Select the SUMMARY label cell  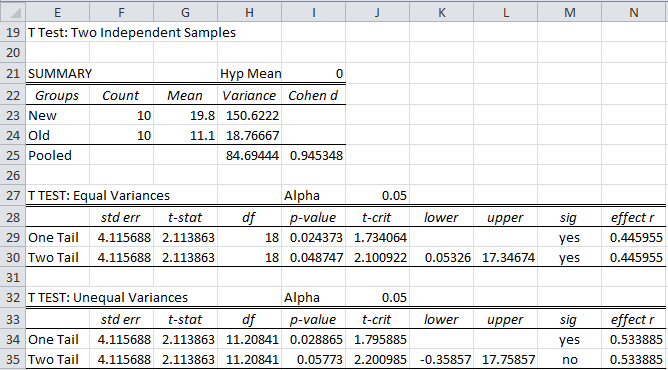tap(58, 73)
